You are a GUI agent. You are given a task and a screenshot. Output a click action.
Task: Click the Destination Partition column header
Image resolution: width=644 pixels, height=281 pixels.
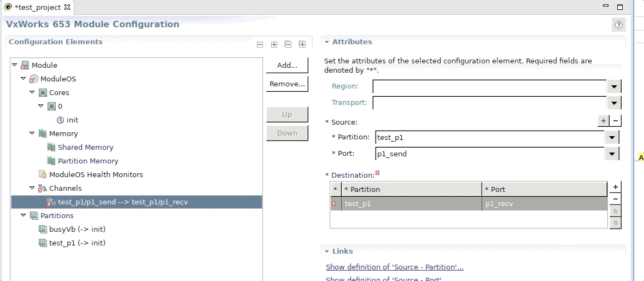tap(412, 189)
